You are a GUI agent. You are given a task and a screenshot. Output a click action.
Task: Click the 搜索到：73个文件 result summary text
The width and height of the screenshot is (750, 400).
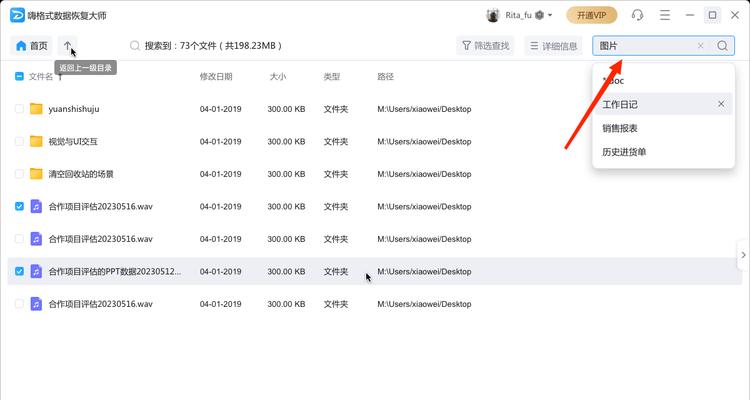coord(213,46)
